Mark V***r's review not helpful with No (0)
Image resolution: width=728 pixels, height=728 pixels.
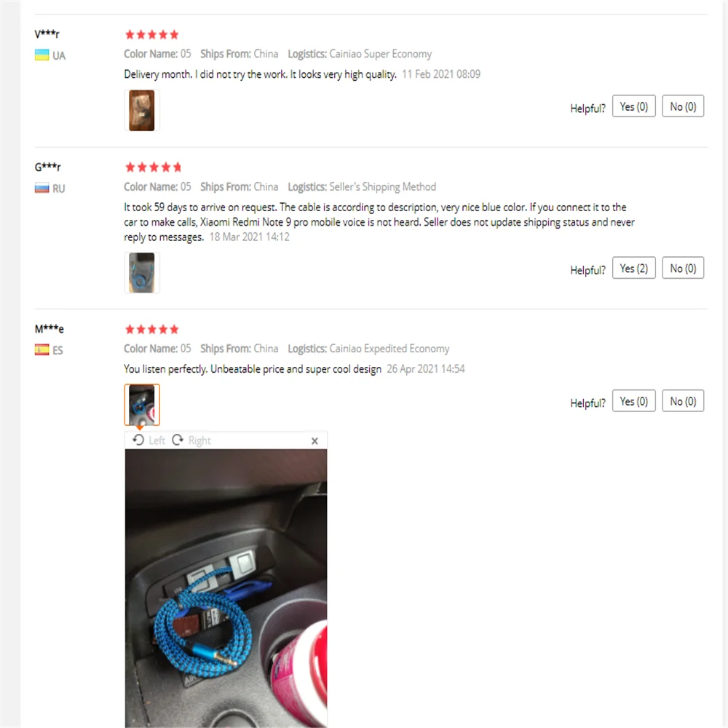tap(683, 106)
